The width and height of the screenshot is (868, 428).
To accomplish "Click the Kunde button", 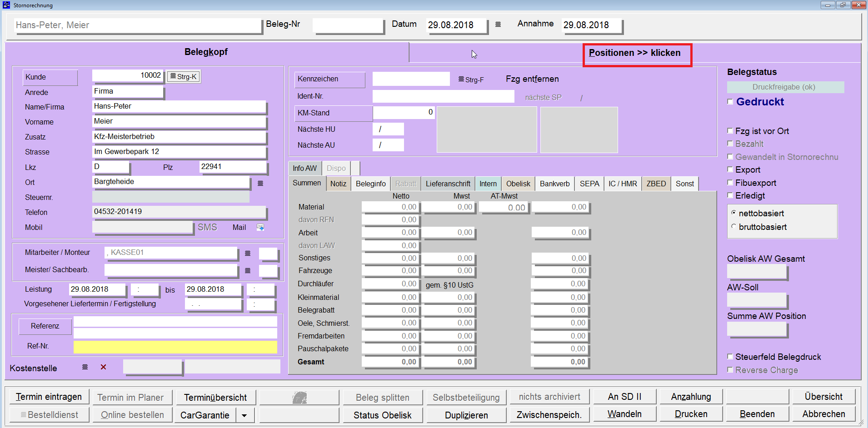I will (x=50, y=77).
